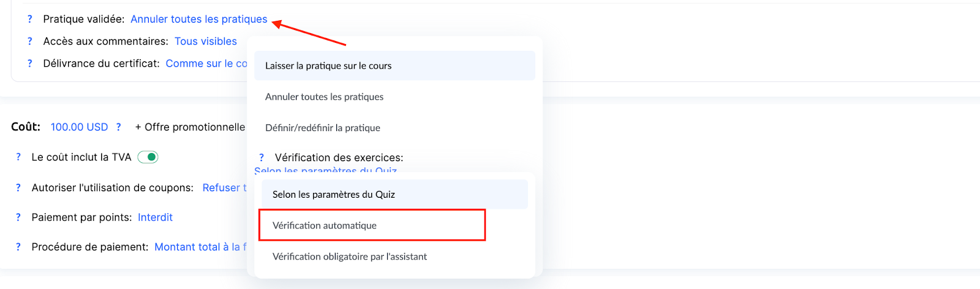Select Laisser la pratique sur le cours
This screenshot has height=289, width=980.
[x=328, y=66]
